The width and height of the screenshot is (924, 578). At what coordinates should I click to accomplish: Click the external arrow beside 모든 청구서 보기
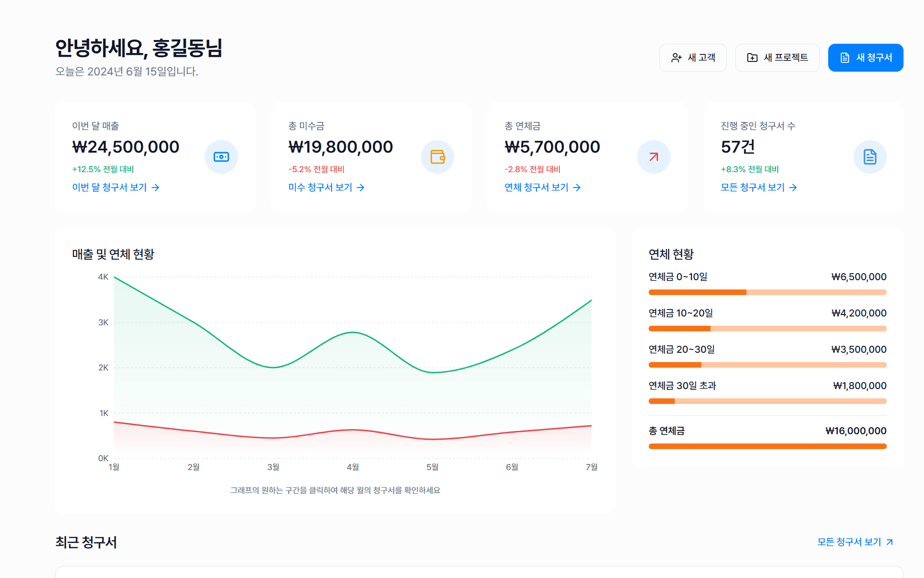[890, 542]
